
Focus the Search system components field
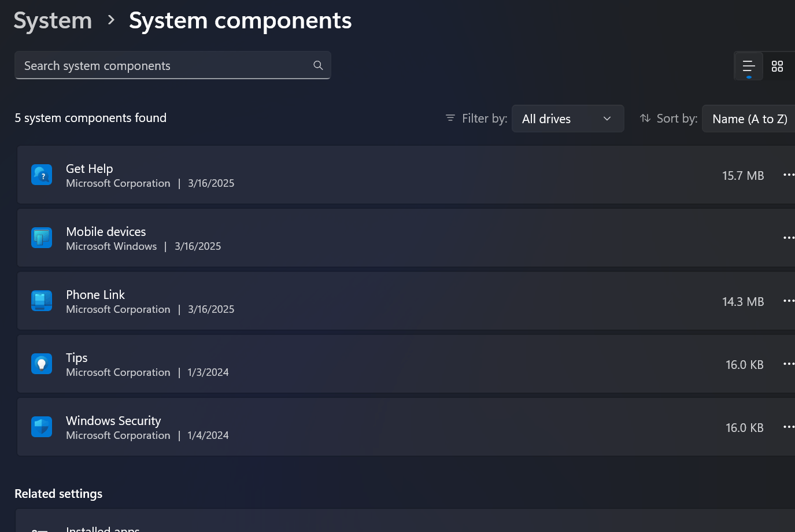pyautogui.click(x=173, y=65)
